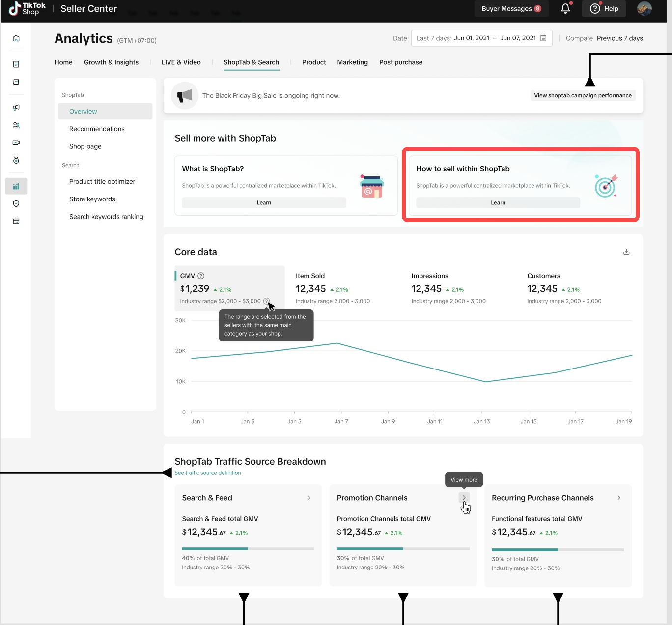Select the GMV metric card
The height and width of the screenshot is (625, 672).
pyautogui.click(x=229, y=288)
